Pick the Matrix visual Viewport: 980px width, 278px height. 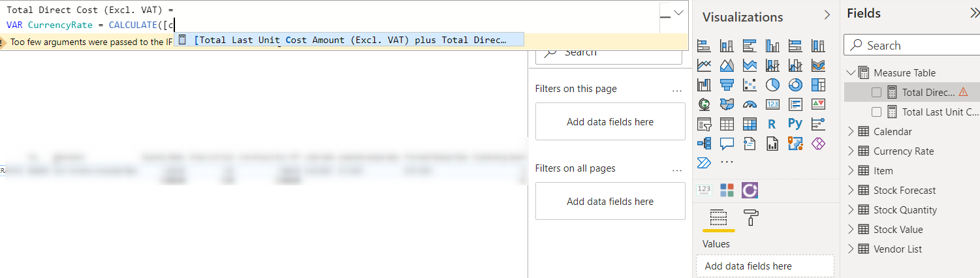click(x=750, y=124)
